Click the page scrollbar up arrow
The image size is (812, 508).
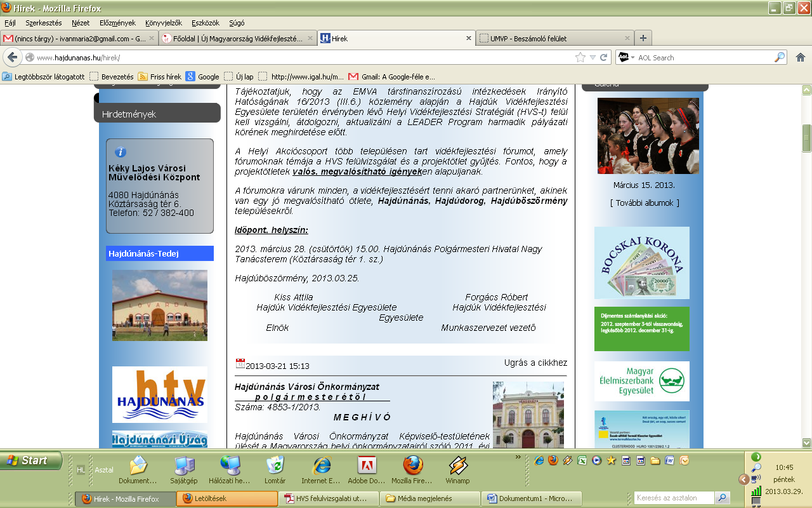806,88
